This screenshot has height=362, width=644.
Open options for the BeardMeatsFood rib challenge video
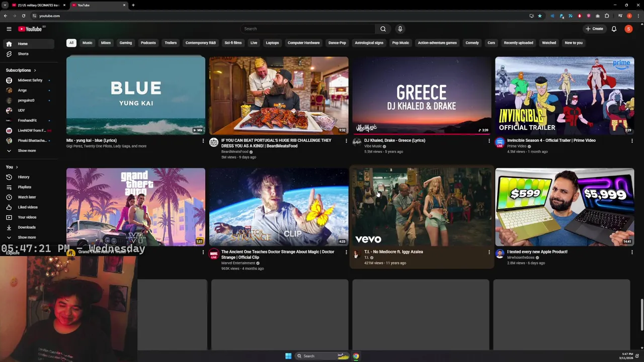coord(346,141)
